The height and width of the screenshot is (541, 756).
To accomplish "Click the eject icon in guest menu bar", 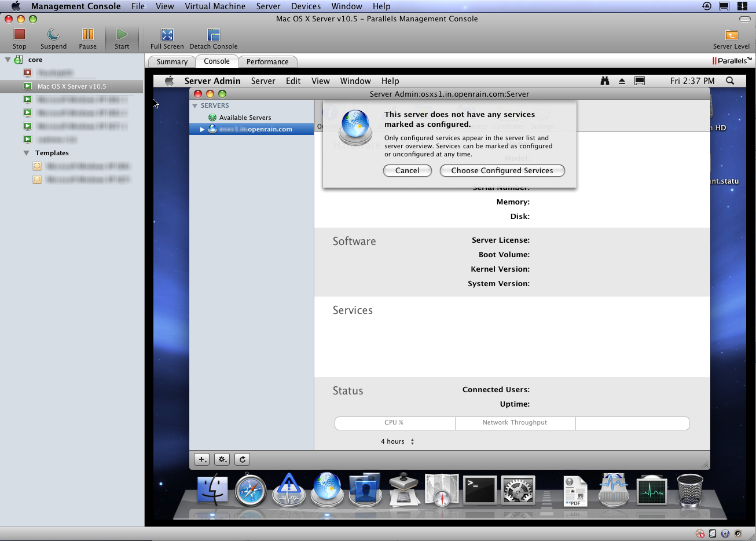I will click(622, 81).
